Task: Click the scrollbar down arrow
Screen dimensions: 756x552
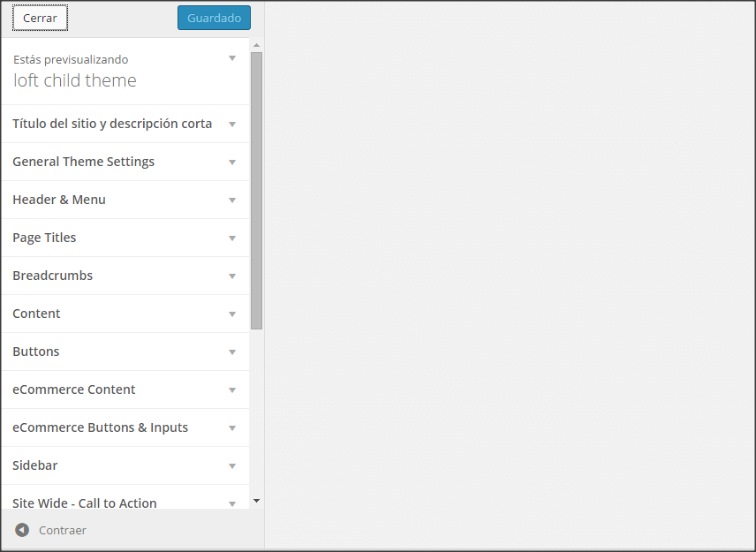Action: click(256, 501)
